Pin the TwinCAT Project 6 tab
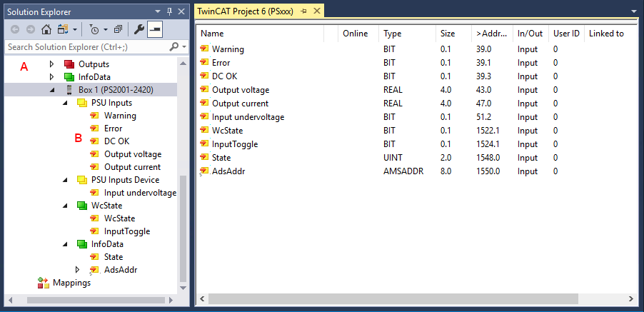 click(x=303, y=11)
